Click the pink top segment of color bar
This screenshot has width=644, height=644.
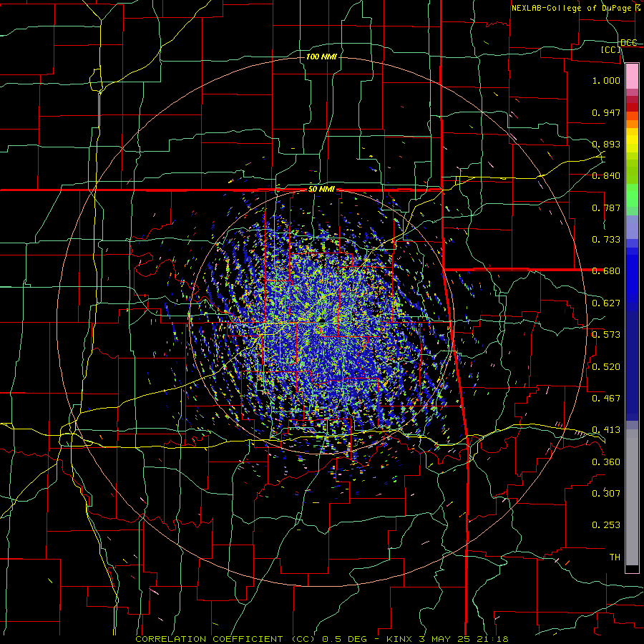(x=632, y=76)
